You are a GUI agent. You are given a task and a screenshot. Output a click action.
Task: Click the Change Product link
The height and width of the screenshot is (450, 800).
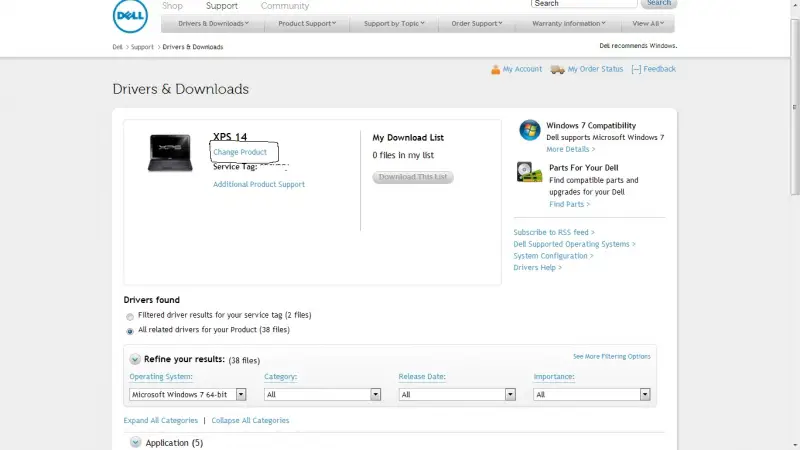point(240,152)
